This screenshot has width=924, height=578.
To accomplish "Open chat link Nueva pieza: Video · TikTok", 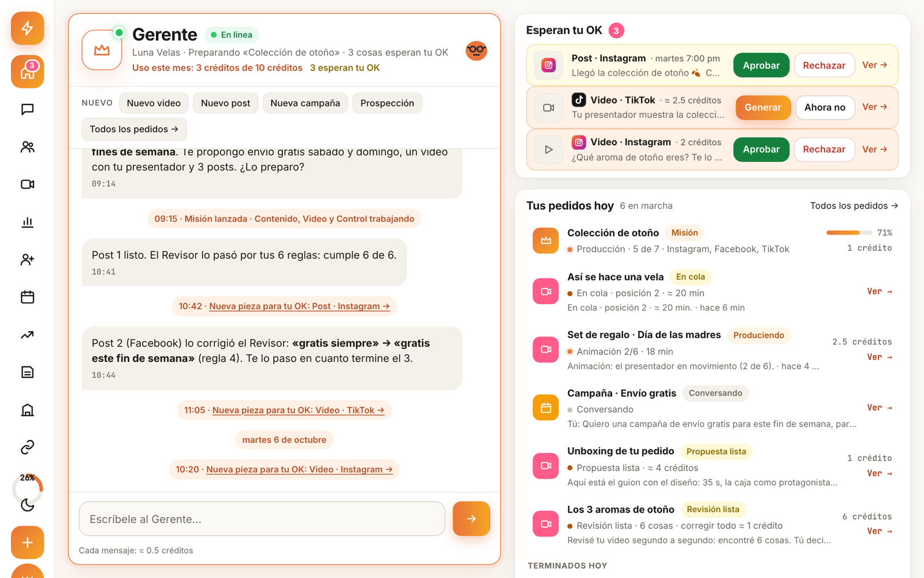I will click(x=298, y=410).
